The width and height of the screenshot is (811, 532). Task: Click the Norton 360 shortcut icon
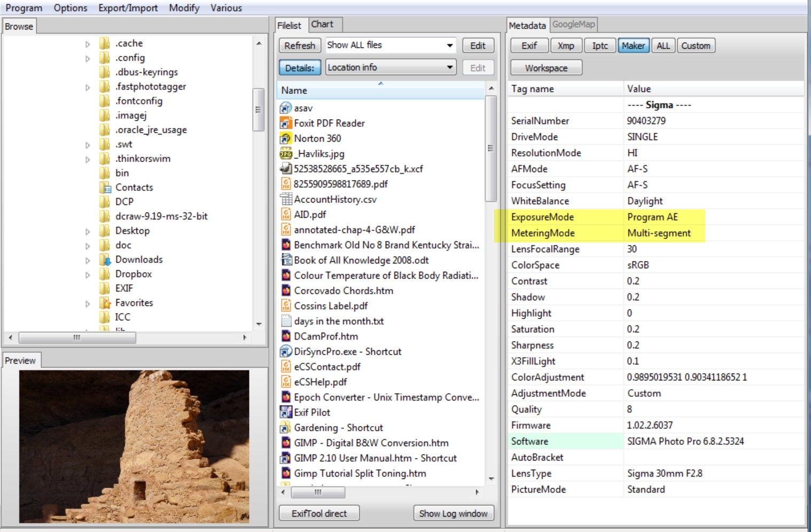(x=285, y=138)
